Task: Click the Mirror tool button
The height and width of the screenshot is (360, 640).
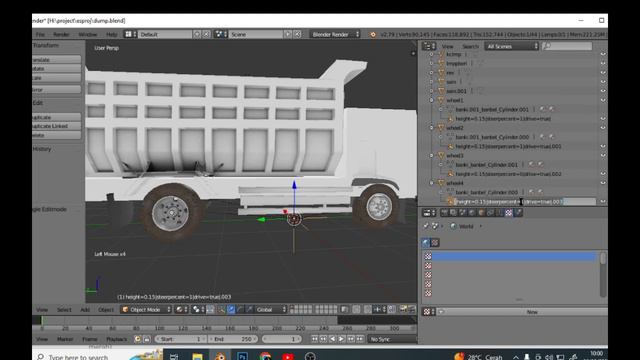Action: 57,90
